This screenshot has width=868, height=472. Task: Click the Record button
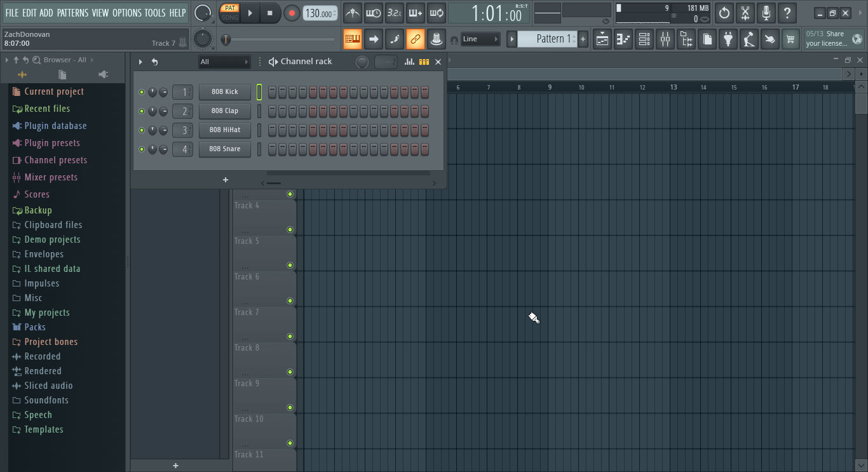tap(292, 13)
